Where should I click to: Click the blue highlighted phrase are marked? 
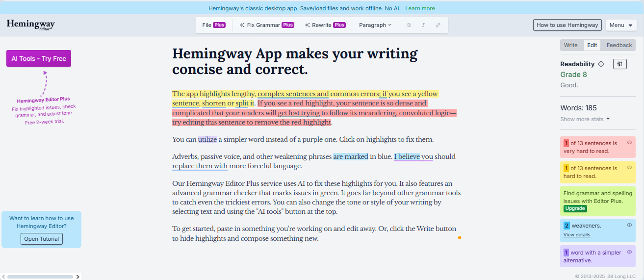pyautogui.click(x=351, y=156)
